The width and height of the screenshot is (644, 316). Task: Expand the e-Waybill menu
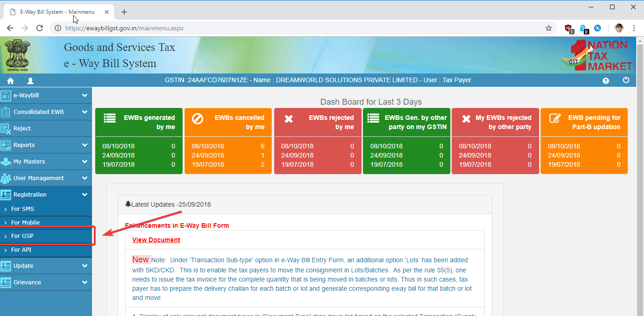point(84,96)
